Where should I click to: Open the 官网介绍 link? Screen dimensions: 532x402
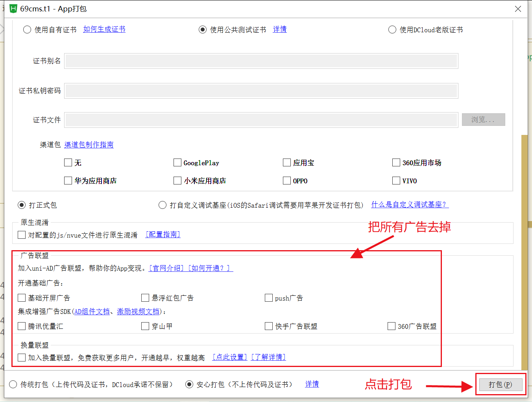point(166,268)
